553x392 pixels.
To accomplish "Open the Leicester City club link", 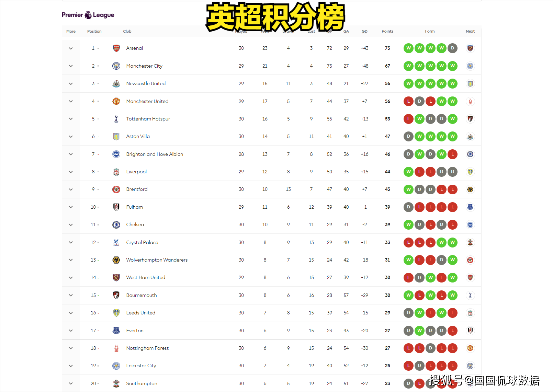I will point(141,366).
